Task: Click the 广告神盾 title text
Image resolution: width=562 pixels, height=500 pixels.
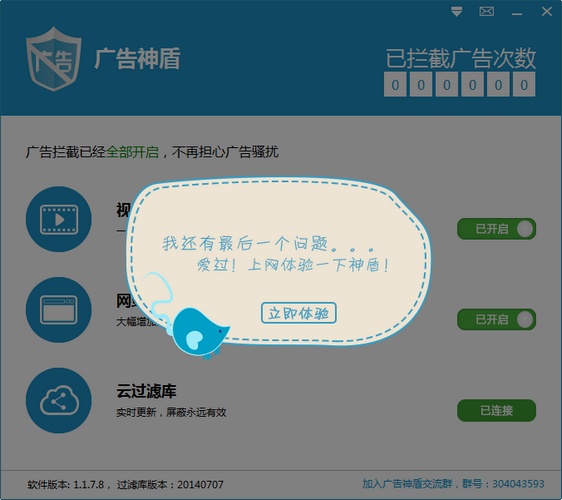Action: (138, 58)
